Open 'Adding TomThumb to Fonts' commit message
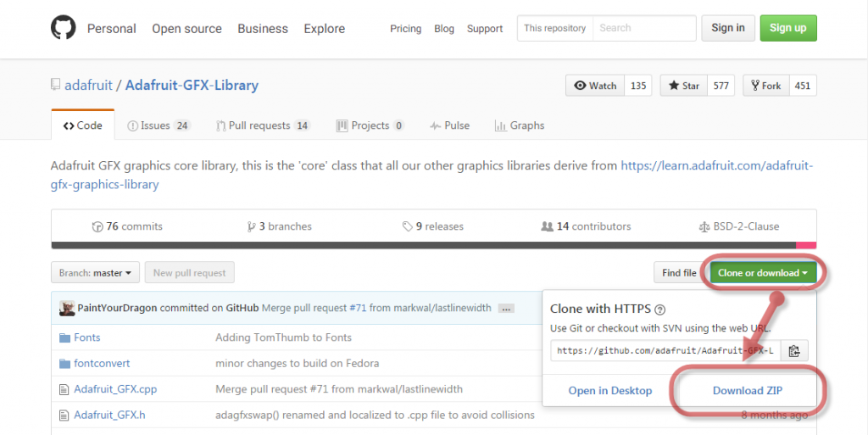 pos(283,337)
